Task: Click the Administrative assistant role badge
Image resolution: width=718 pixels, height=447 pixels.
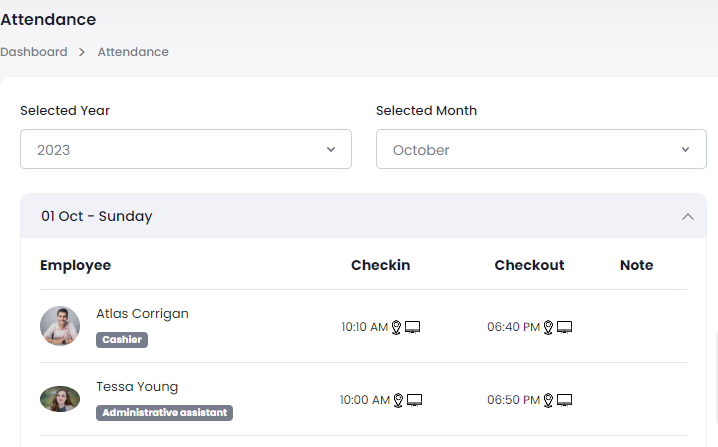Action: [x=165, y=412]
